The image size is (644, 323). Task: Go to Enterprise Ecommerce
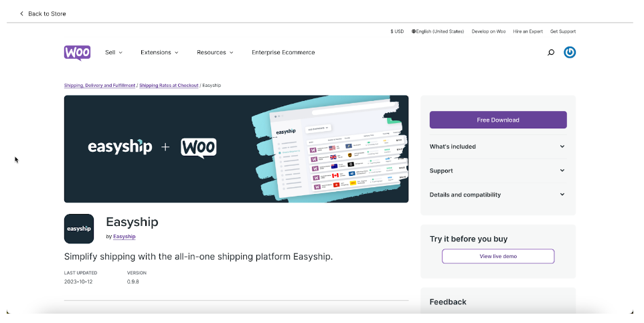[283, 53]
